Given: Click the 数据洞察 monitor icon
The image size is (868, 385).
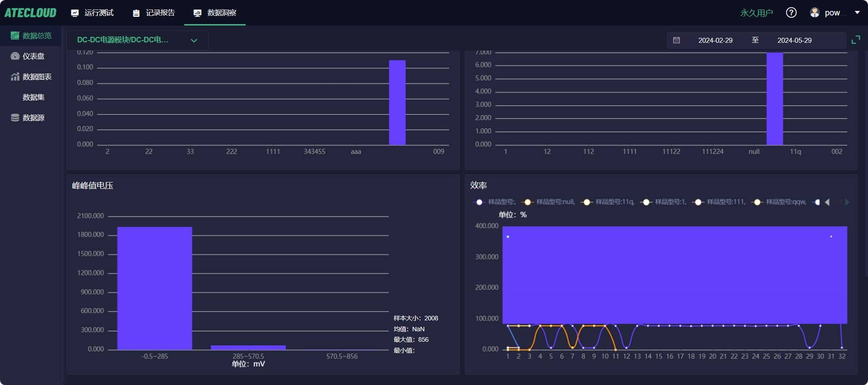Looking at the screenshot, I should pos(197,13).
